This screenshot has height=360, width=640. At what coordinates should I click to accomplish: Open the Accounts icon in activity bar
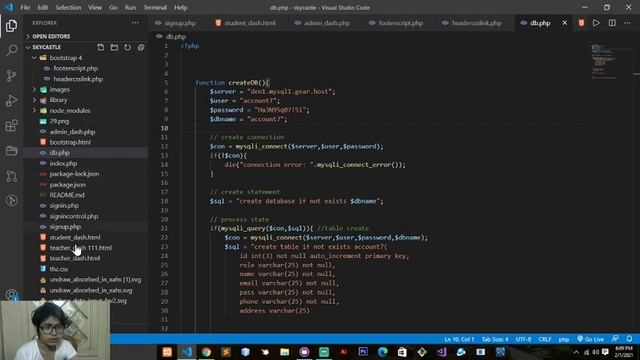pos(11,295)
